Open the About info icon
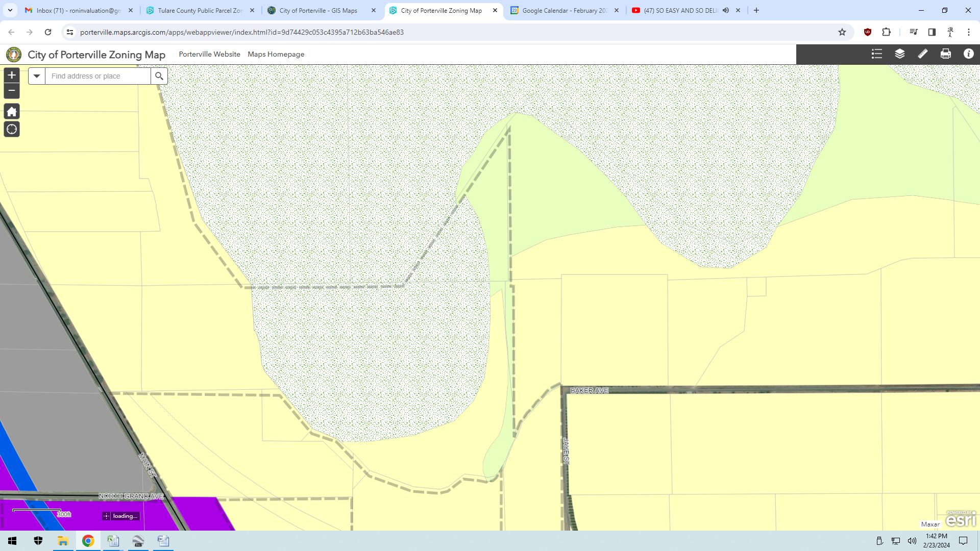This screenshot has width=980, height=551. [968, 54]
